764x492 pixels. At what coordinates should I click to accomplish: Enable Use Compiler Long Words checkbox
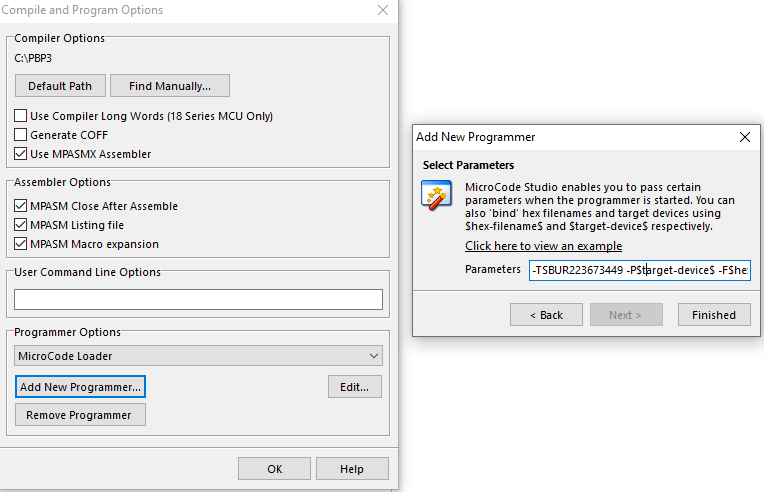pos(21,116)
